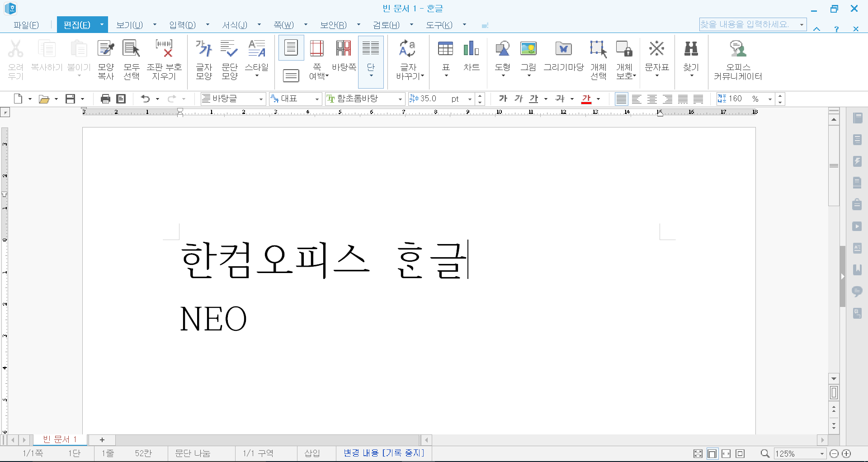Open 오피스 커뮤니케이터 icon
The height and width of the screenshot is (462, 868).
738,60
